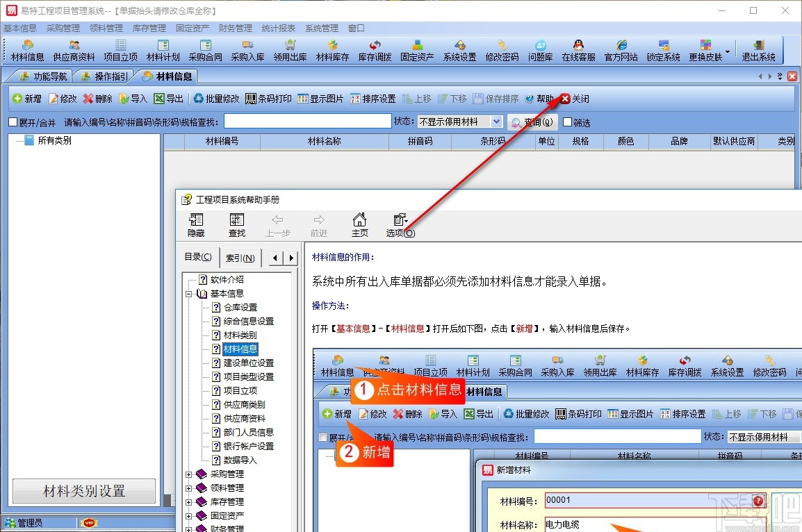Open the 材料库存 toolbar icon

pyautogui.click(x=332, y=50)
